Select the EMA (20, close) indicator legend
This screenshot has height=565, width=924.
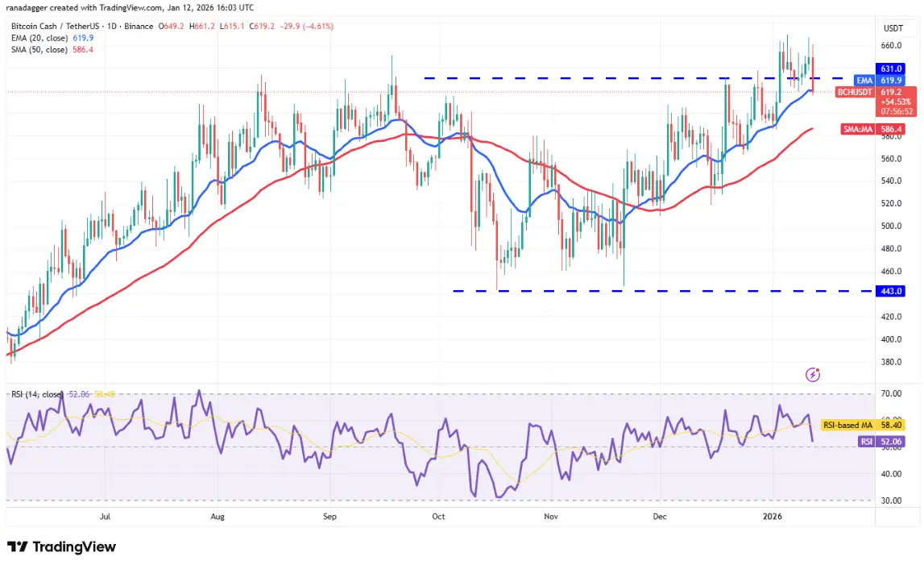pyautogui.click(x=52, y=38)
